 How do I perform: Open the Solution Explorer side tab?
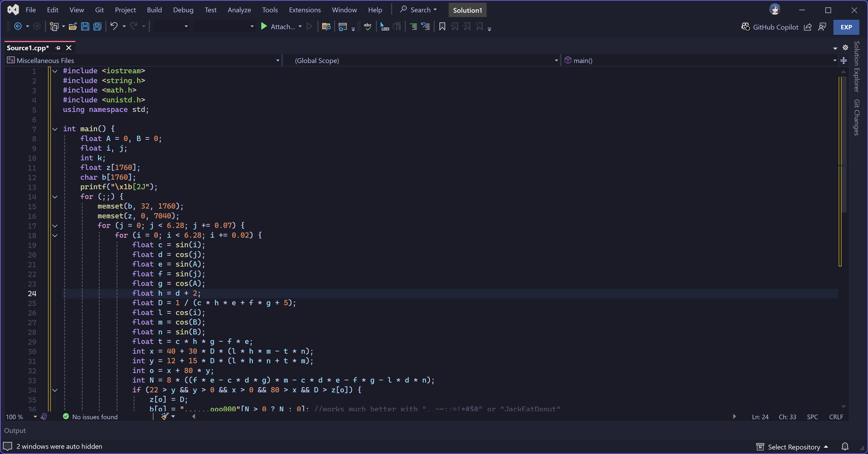[x=857, y=66]
